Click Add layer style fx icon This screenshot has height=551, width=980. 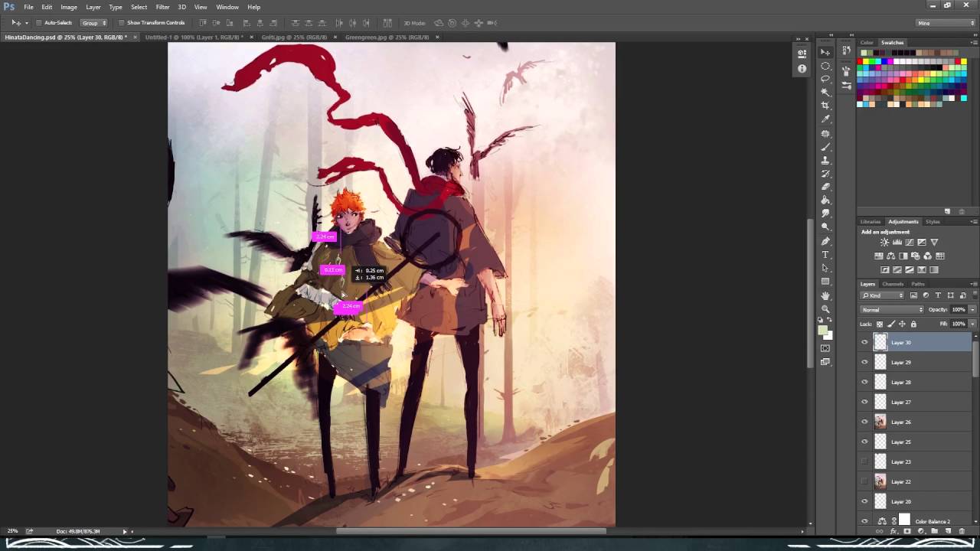tap(893, 531)
